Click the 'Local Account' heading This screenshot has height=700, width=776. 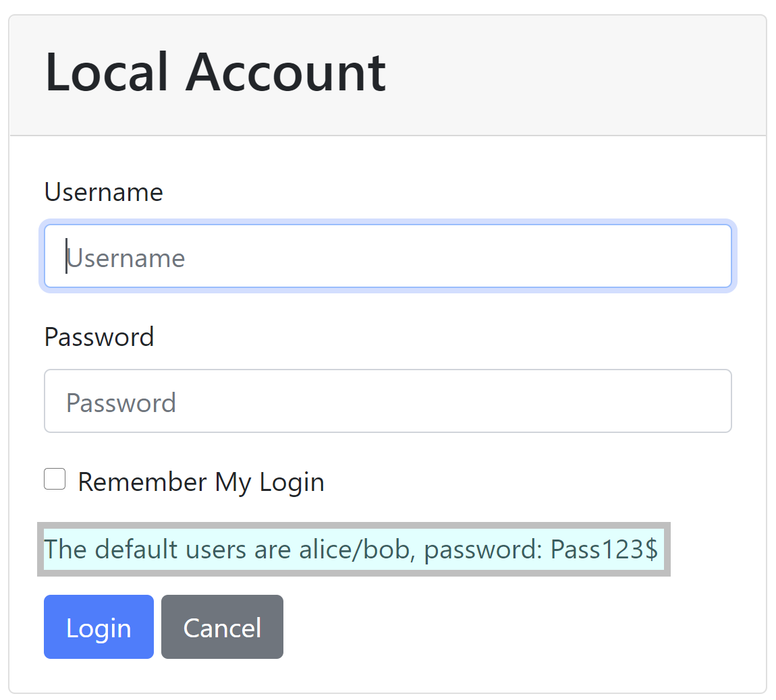215,73
